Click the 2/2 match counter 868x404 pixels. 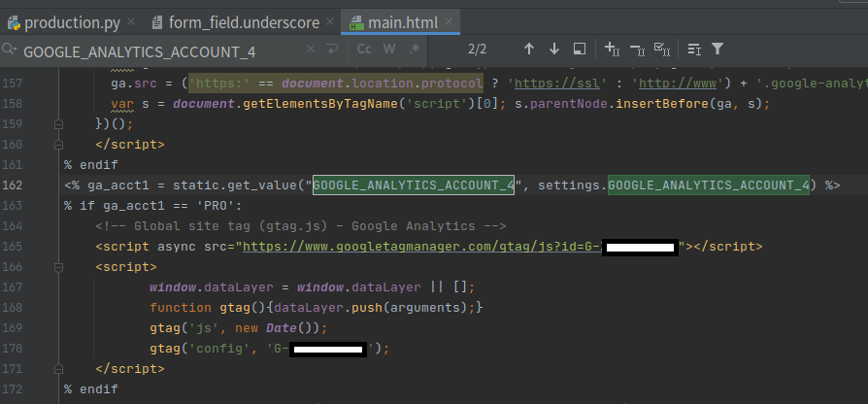(477, 50)
